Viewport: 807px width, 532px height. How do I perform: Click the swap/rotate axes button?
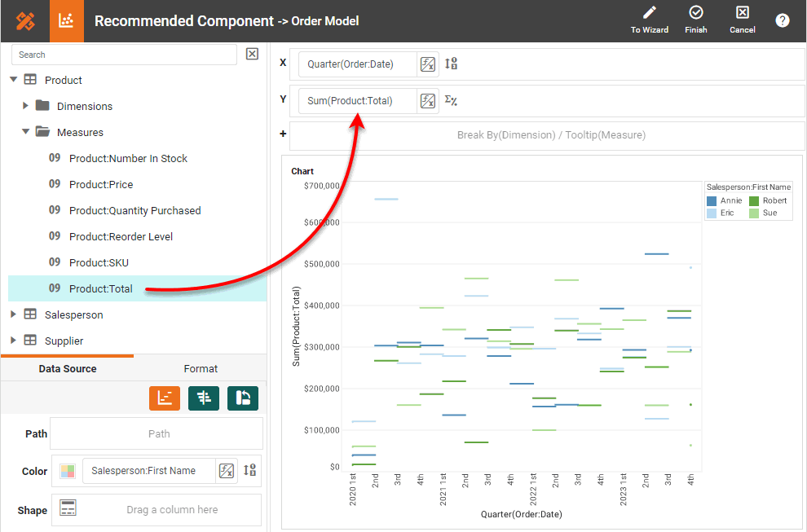pos(242,398)
